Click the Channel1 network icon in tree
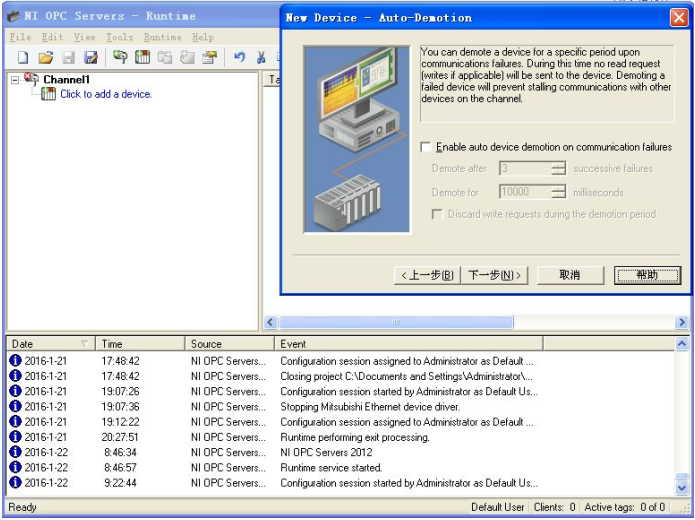 click(31, 79)
